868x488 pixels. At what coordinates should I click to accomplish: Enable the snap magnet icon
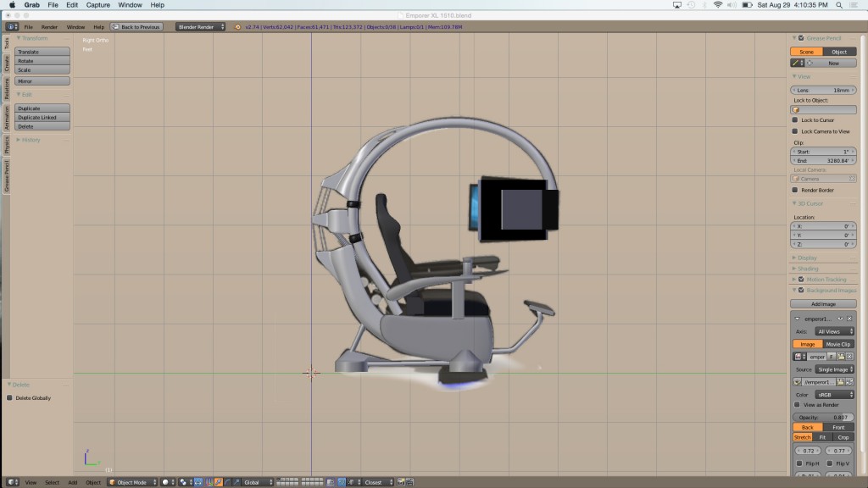tap(342, 481)
